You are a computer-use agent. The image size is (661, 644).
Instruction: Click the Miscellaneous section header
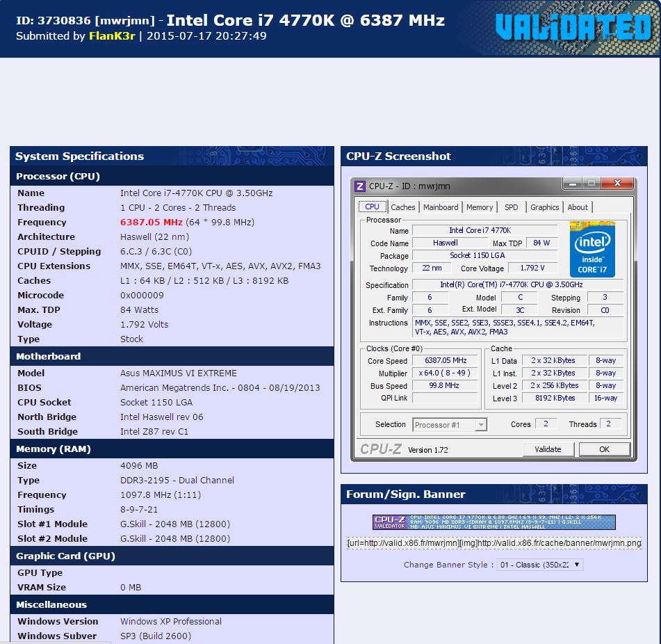click(172, 605)
